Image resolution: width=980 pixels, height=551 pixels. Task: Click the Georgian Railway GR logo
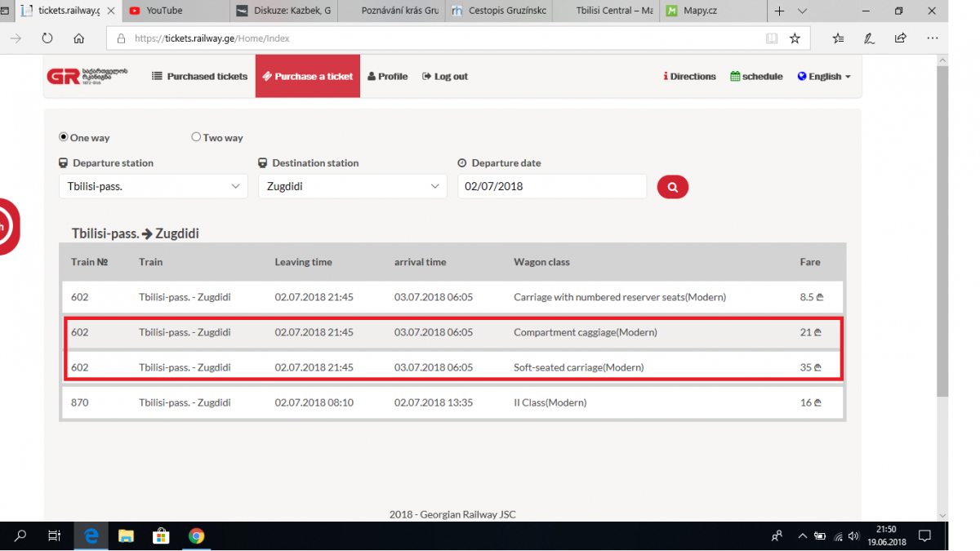(x=87, y=76)
